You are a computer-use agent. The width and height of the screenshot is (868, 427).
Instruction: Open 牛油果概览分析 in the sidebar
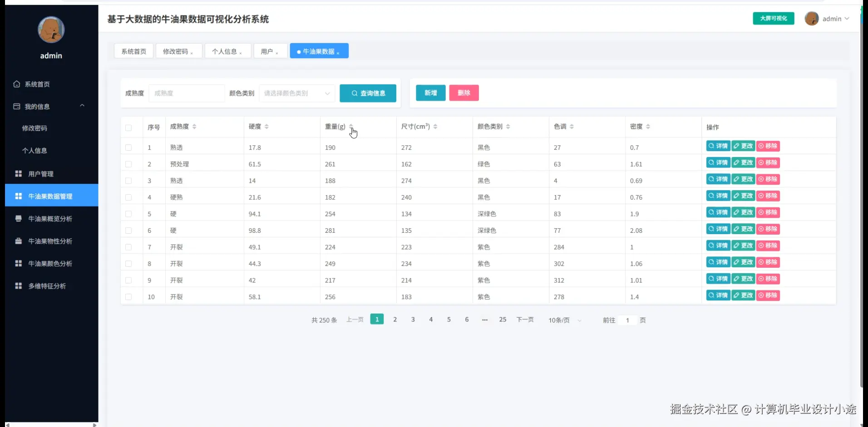click(x=47, y=218)
